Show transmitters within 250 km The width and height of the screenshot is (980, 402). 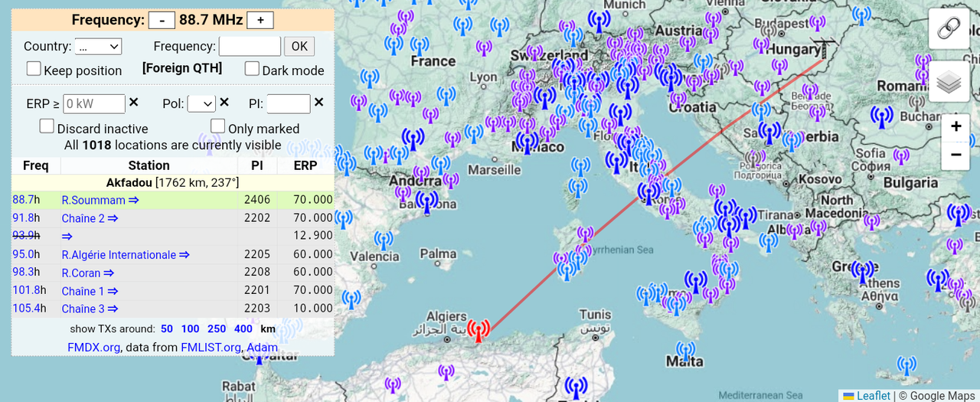click(x=217, y=328)
